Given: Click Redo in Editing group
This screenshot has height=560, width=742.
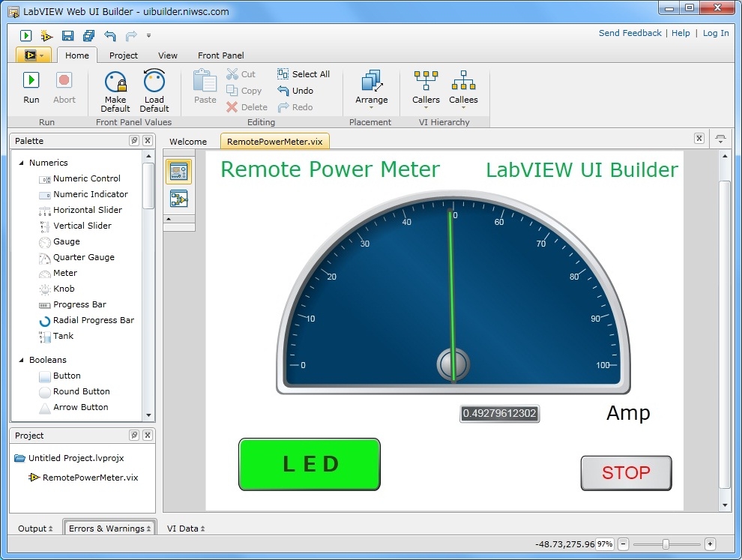Looking at the screenshot, I should [295, 107].
